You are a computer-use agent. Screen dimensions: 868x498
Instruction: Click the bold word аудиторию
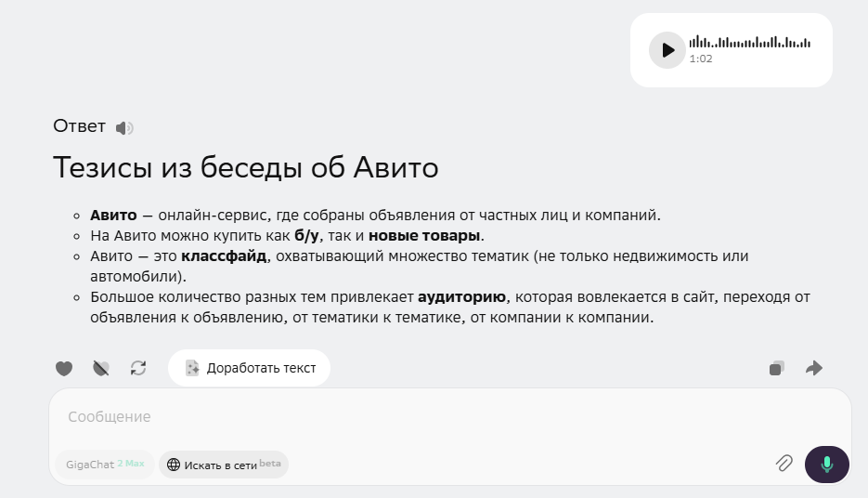coord(461,297)
